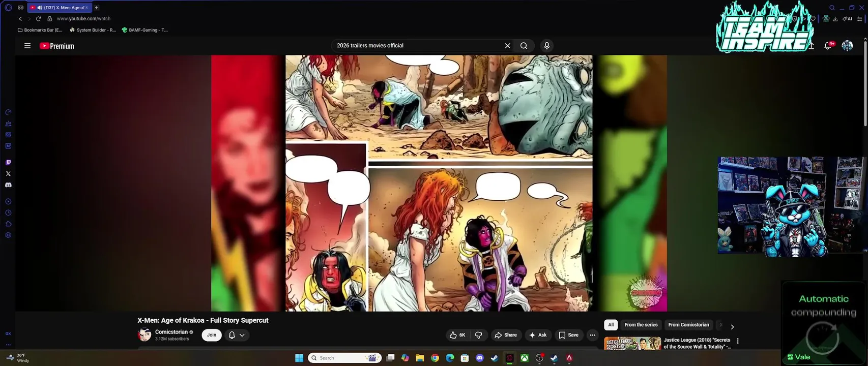Open the BAMF-Gaming bookmark

point(144,30)
